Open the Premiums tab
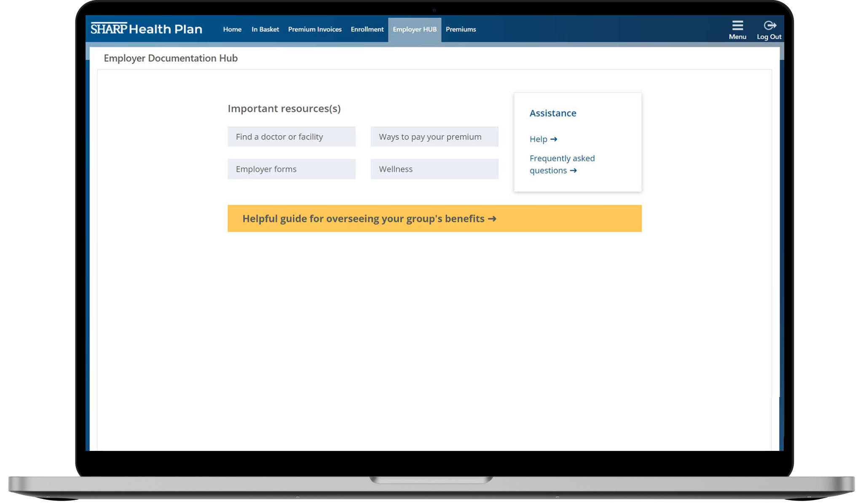The image size is (863, 504). 461,29
